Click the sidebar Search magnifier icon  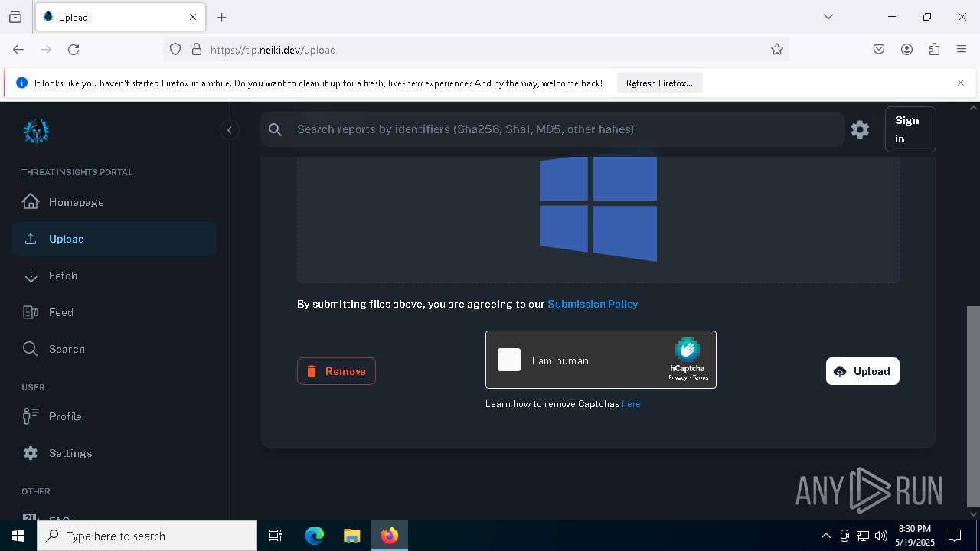click(31, 349)
